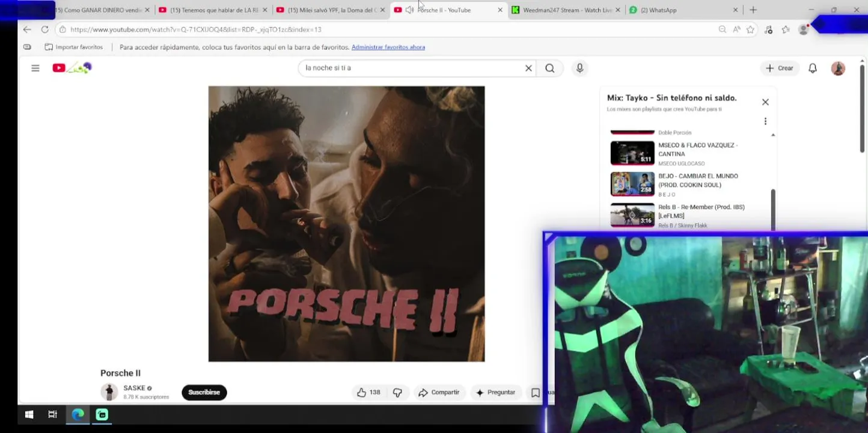Add page to favorites with star icon
868x433 pixels.
[750, 29]
